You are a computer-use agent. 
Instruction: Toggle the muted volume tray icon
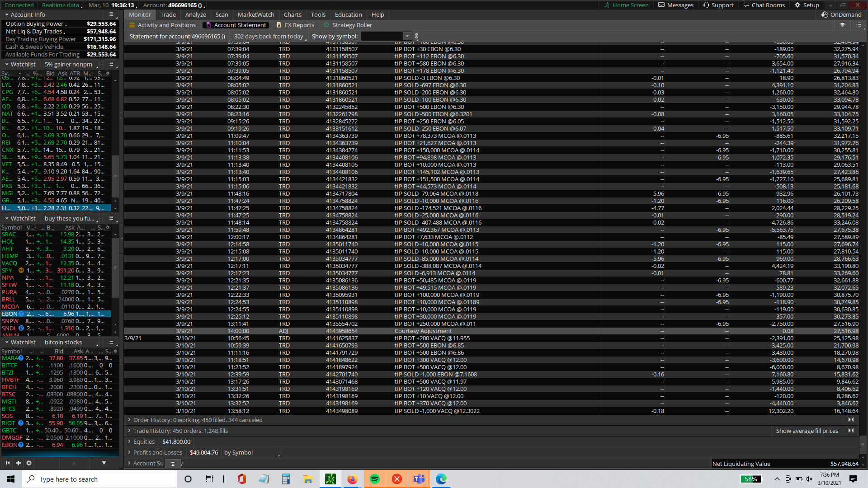click(809, 479)
